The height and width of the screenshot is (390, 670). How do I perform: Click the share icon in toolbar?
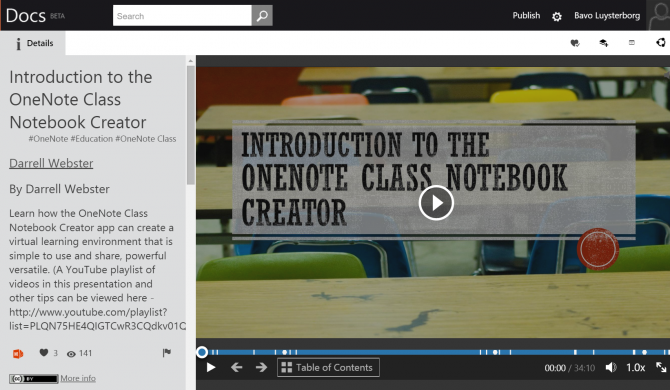tap(661, 42)
